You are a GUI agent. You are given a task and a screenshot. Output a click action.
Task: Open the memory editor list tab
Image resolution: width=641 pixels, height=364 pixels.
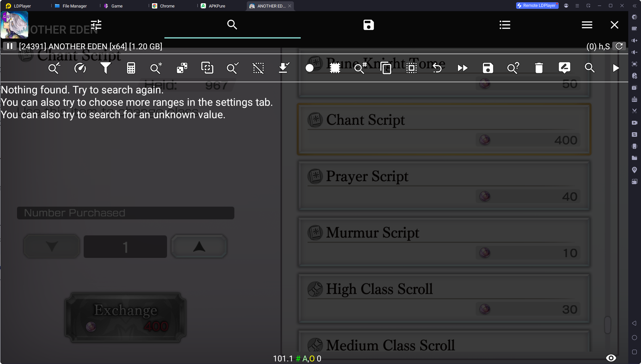coord(505,25)
